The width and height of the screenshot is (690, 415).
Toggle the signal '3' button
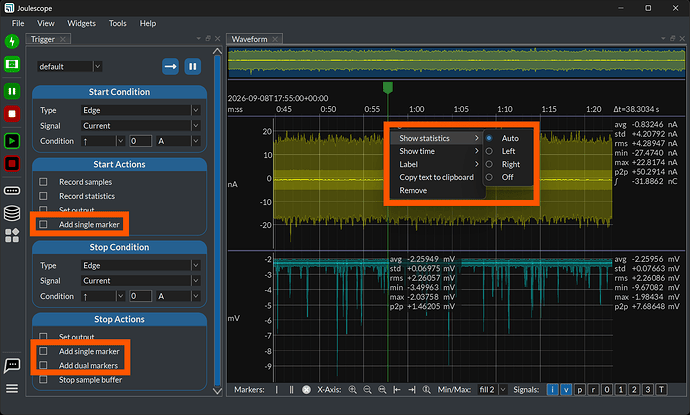tap(648, 389)
